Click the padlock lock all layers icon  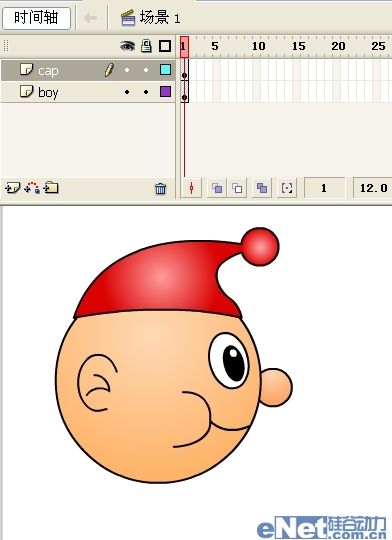tap(146, 46)
